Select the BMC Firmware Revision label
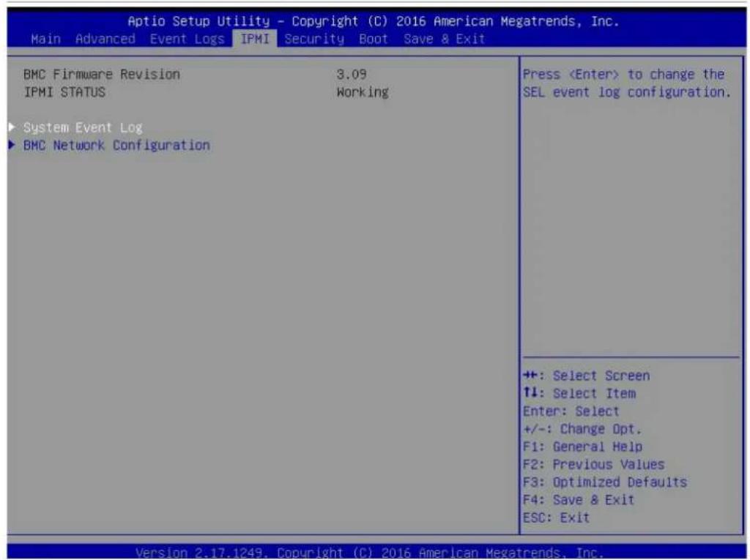Screen dimensions: 750x560 point(101,75)
